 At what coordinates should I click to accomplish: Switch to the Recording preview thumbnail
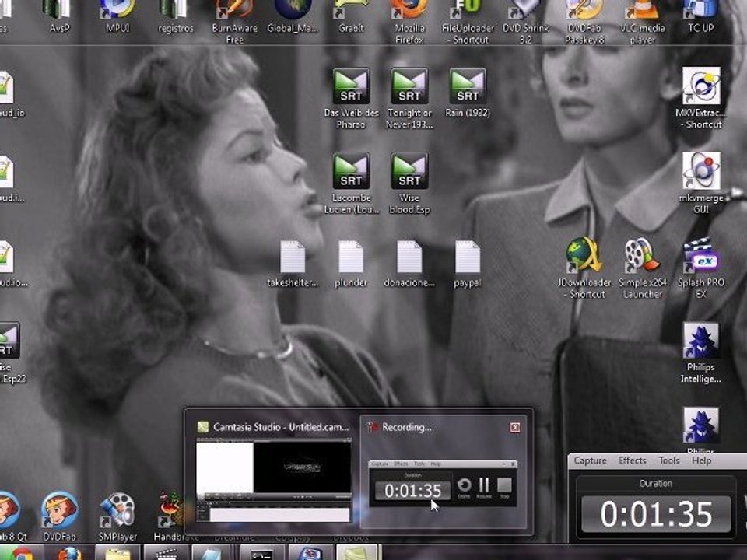click(x=443, y=483)
